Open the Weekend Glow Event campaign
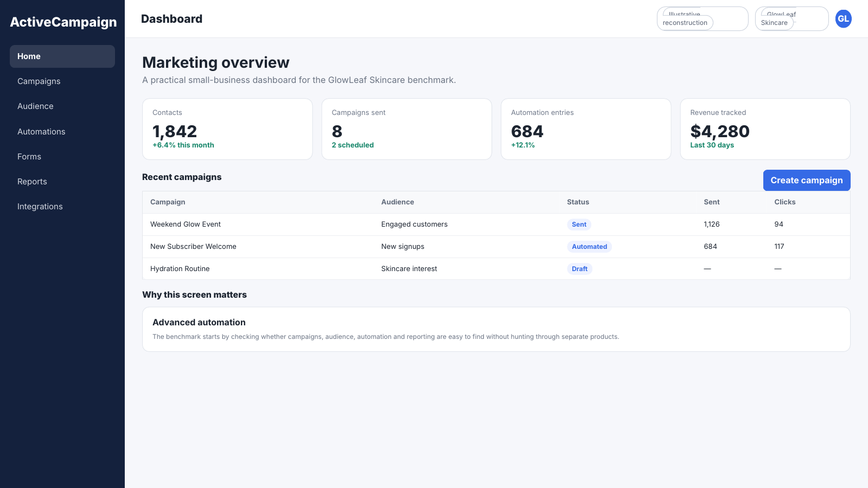Screen dimensions: 868x488 (186, 224)
